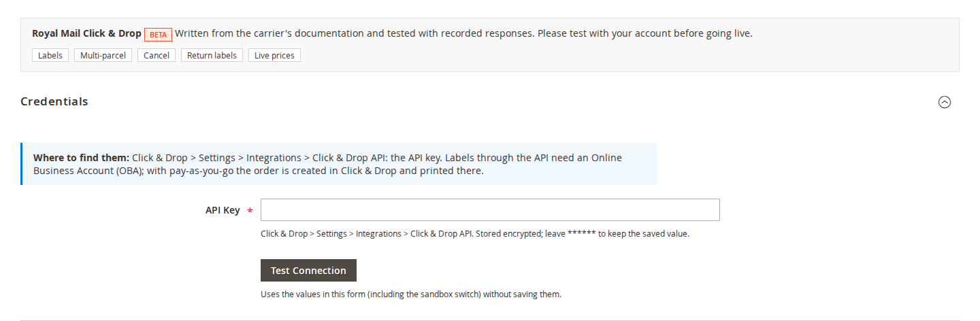Click the sandbox switch hint below Test Connection
Screen dimensions: 980x321
tap(411, 294)
